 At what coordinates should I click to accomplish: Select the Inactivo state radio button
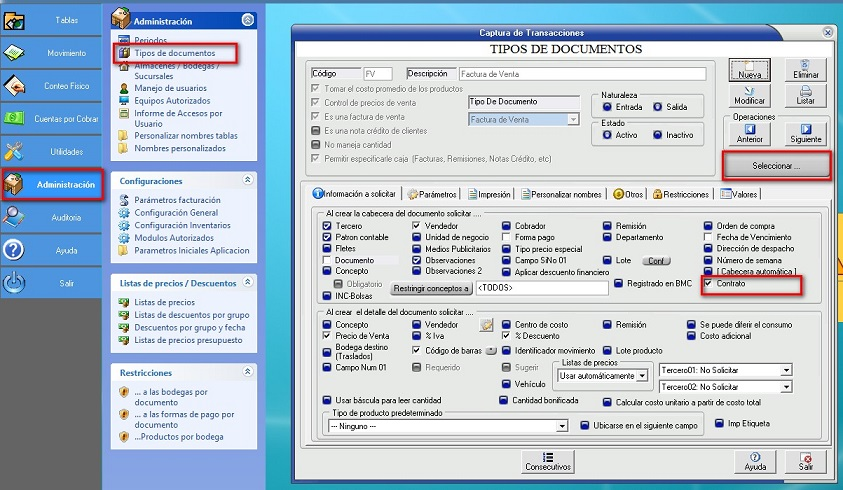[x=658, y=135]
